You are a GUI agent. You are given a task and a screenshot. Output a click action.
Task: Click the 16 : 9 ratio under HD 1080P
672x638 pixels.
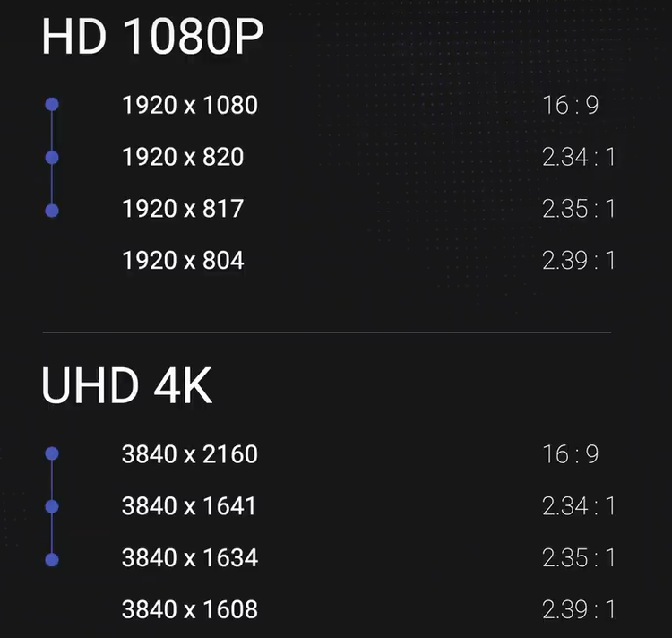571,105
